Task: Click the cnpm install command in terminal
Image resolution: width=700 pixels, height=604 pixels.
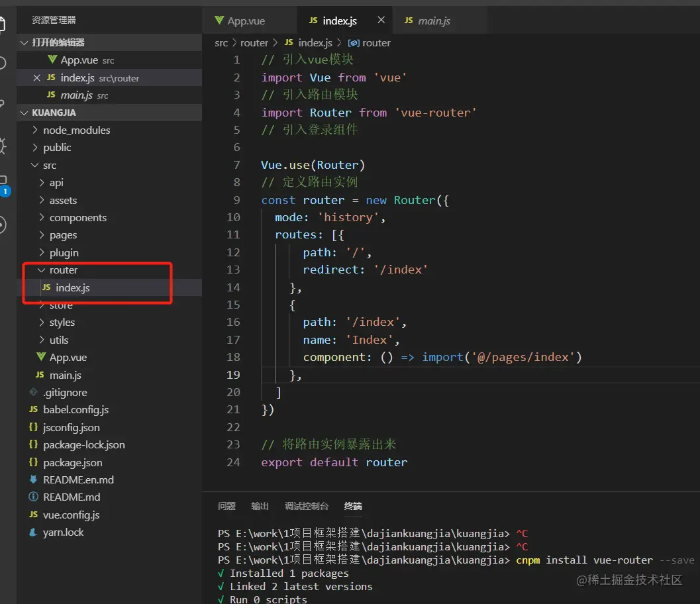Action: [605, 560]
